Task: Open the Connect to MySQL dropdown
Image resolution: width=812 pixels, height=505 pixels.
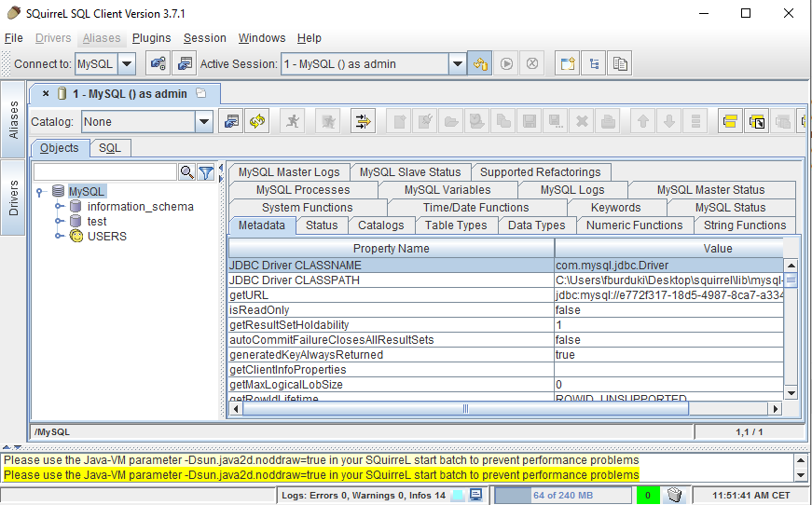Action: pyautogui.click(x=127, y=64)
